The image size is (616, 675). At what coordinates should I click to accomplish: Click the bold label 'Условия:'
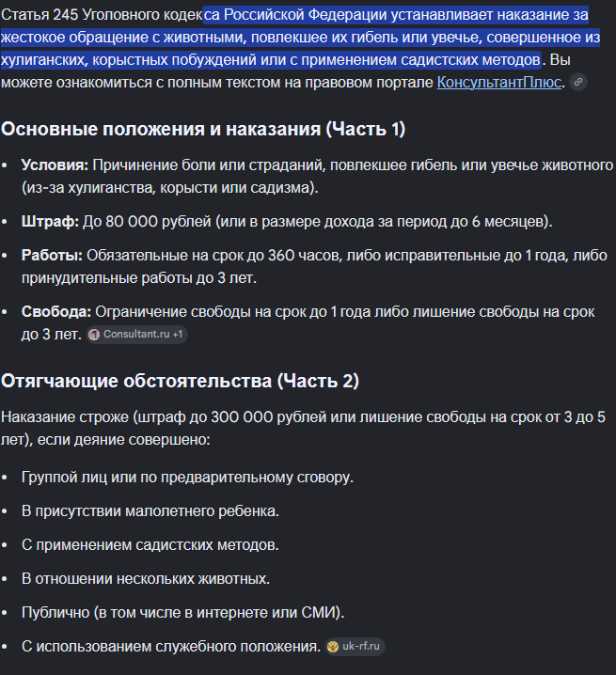pyautogui.click(x=55, y=165)
